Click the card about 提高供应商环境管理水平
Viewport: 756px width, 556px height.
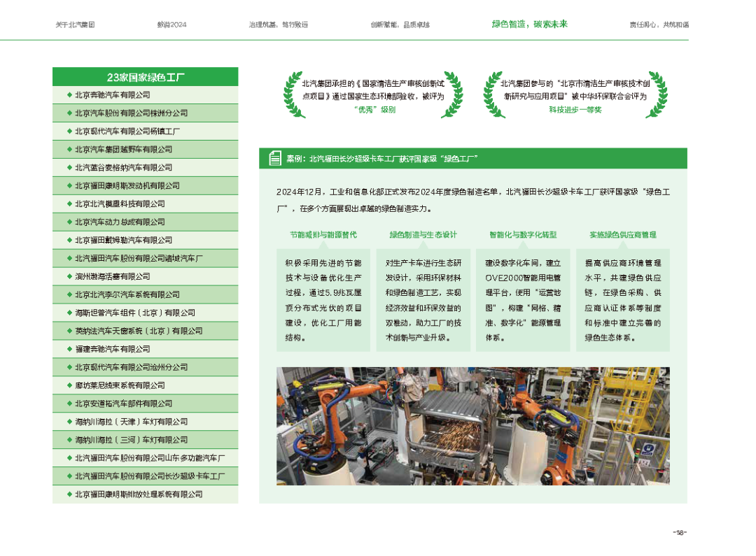pos(623,300)
